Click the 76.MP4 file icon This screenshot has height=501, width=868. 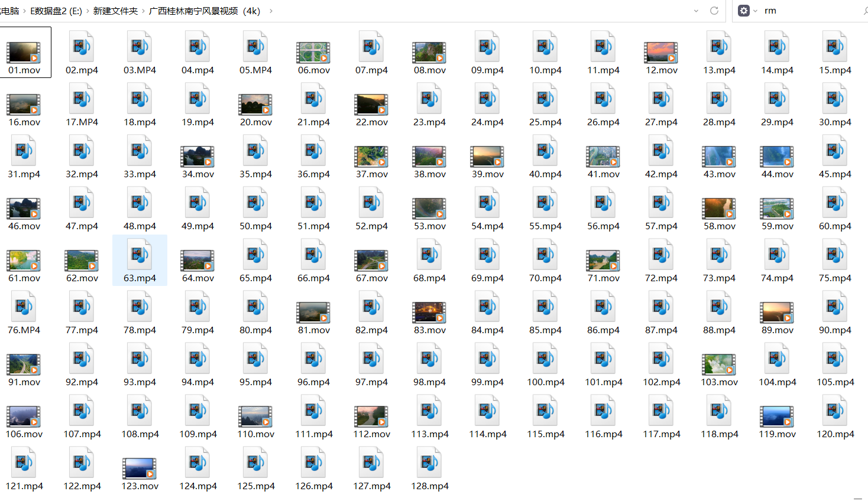pos(24,307)
